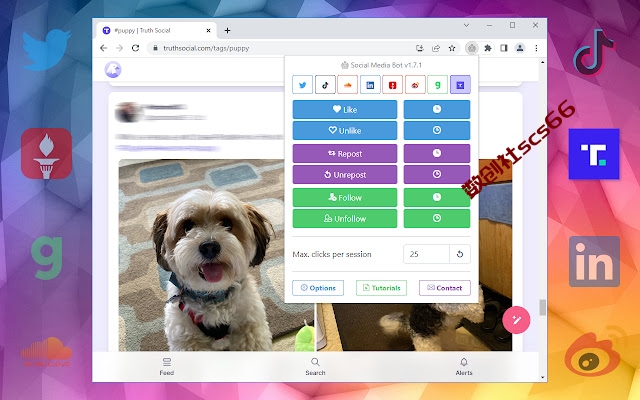Open the clock timer next to Unlike

click(437, 131)
